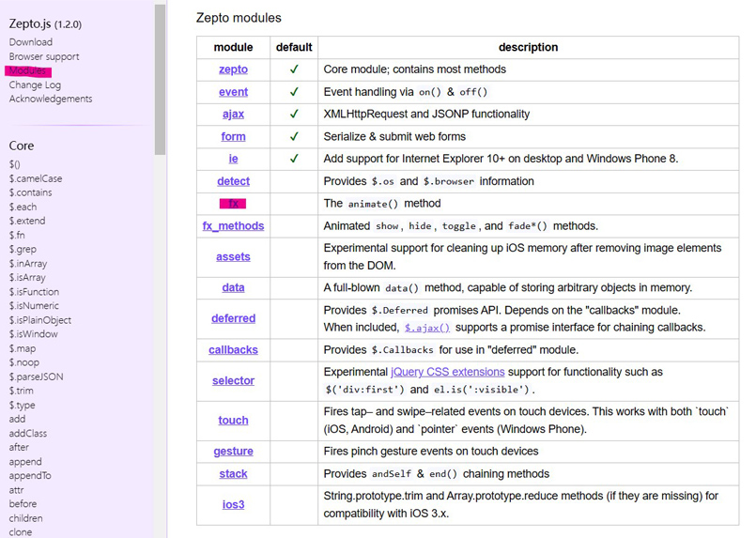Open the deferred module link

pos(233,318)
